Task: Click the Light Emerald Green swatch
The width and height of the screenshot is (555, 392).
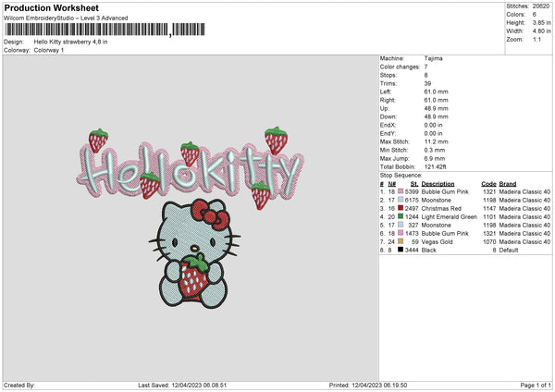Action: 401,216
